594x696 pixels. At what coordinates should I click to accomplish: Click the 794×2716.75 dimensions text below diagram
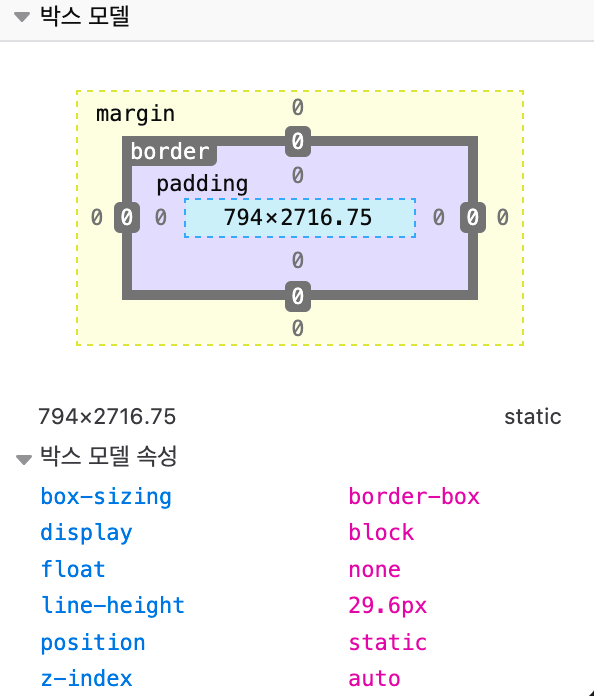(107, 416)
